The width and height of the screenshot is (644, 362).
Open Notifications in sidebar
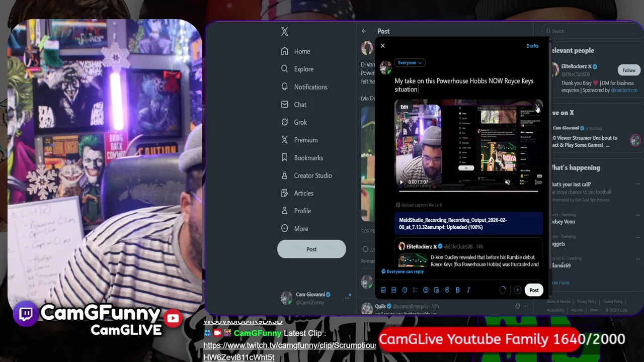tap(304, 87)
